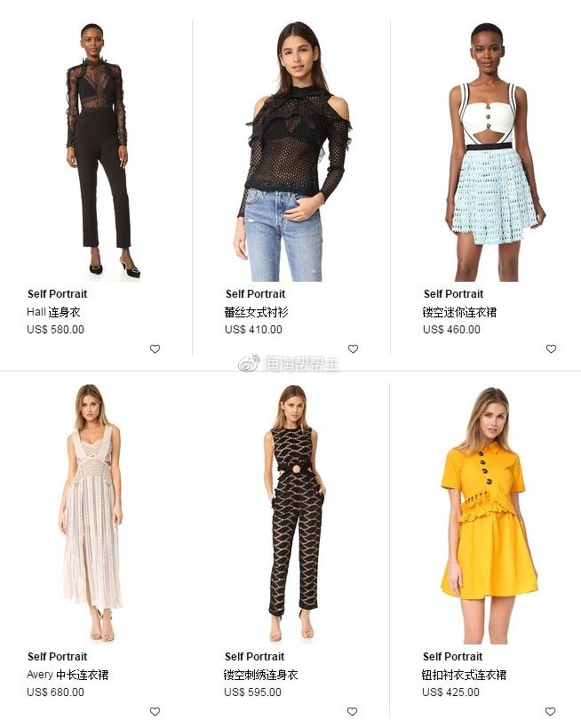Select the Avery 中长连衣裙 title
This screenshot has width=581, height=728.
click(x=68, y=675)
